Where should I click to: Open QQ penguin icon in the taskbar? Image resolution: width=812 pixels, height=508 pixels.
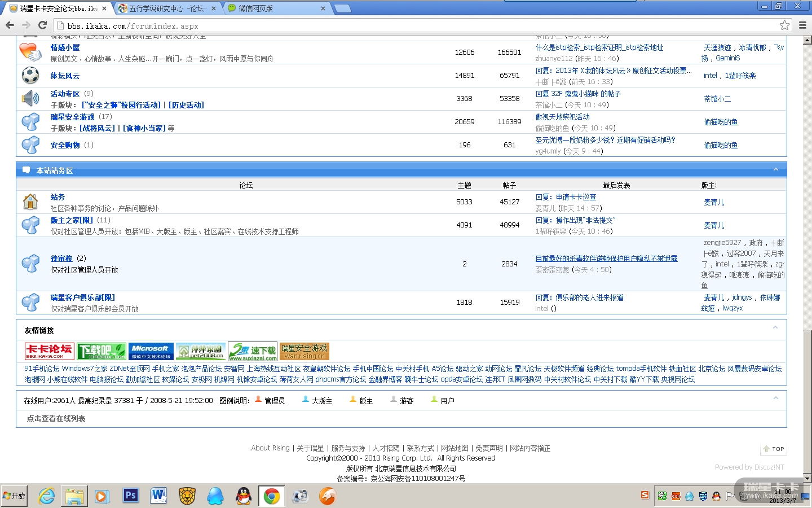point(244,496)
